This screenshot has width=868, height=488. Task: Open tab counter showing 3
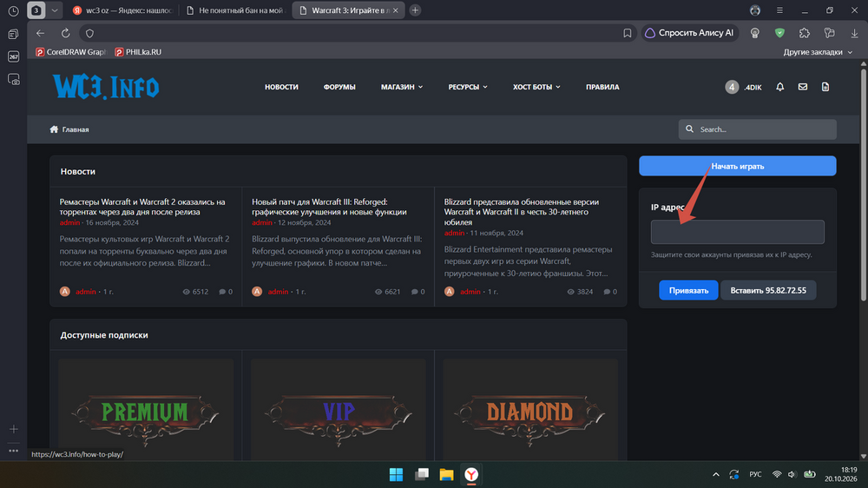[x=36, y=10]
